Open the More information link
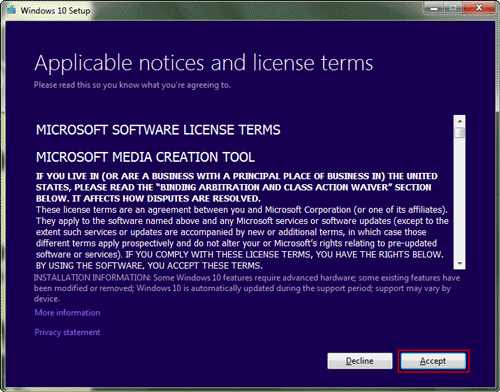500x392 pixels. coord(67,313)
